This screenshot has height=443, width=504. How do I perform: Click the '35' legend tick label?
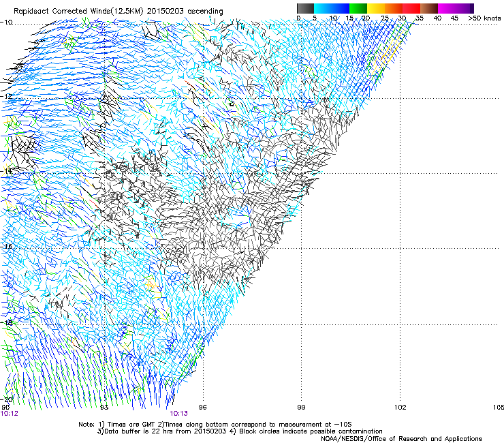(420, 18)
